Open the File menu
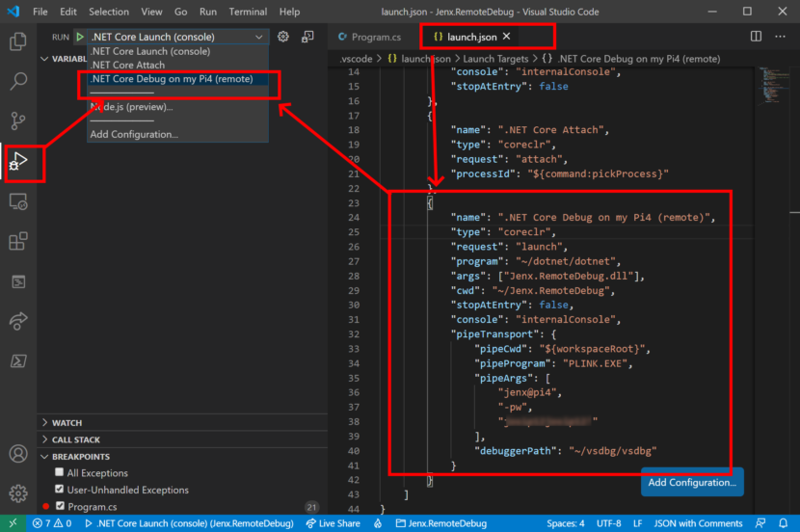Image resolution: width=800 pixels, height=532 pixels. pos(40,12)
